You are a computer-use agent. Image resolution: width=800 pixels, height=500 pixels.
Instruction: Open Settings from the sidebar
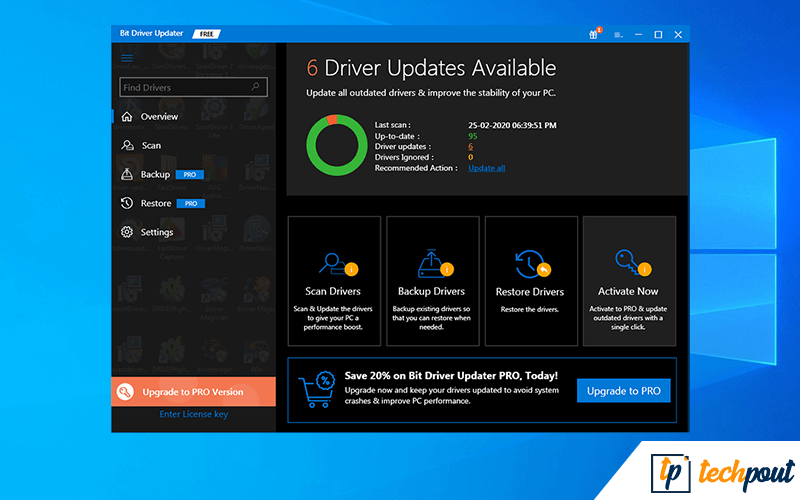[156, 233]
